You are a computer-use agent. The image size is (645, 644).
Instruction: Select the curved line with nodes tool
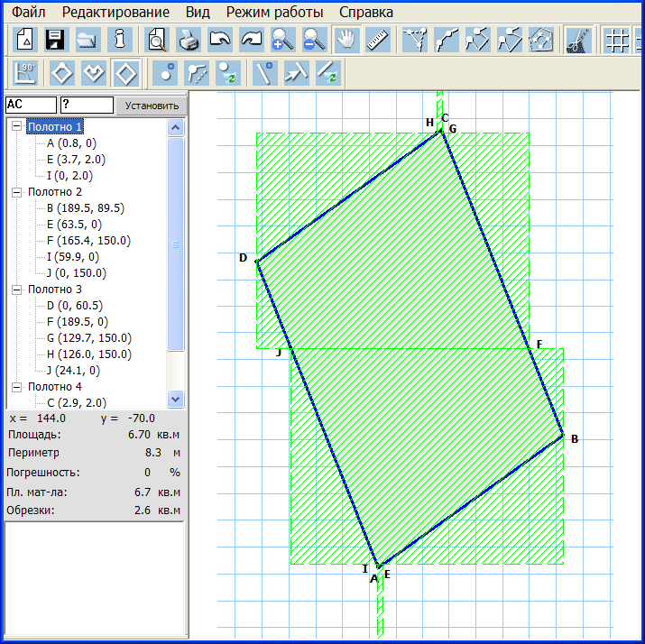(447, 40)
